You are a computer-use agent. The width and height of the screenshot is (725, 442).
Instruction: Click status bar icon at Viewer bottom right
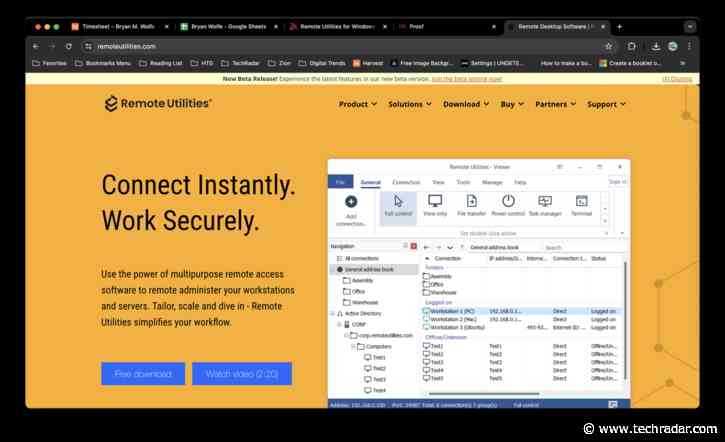click(x=613, y=405)
